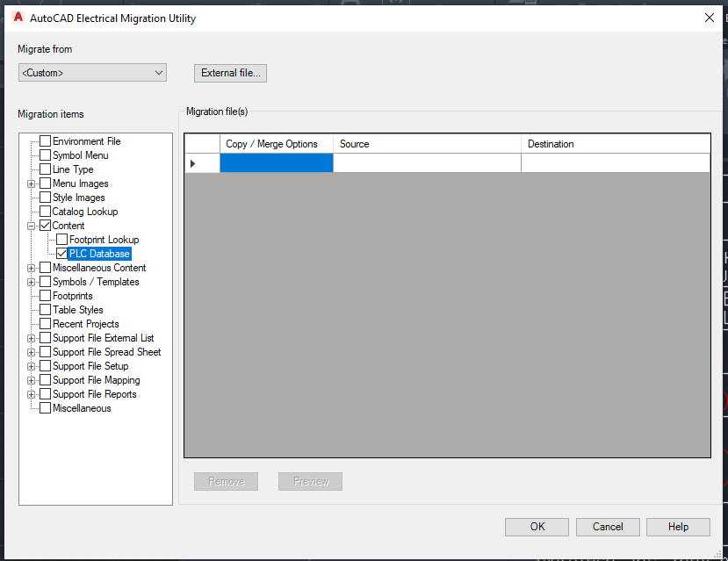Uncheck the Content checkbox

[43, 226]
